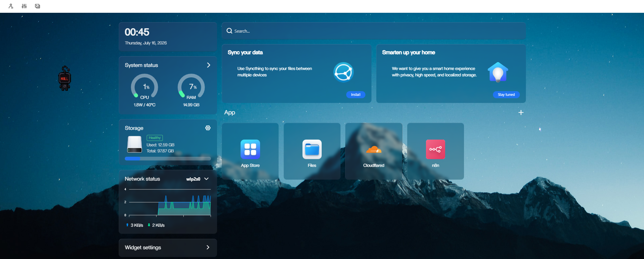Screen dimensions: 644x259
Task: Click the storage usage progress bar
Action: coord(168,158)
